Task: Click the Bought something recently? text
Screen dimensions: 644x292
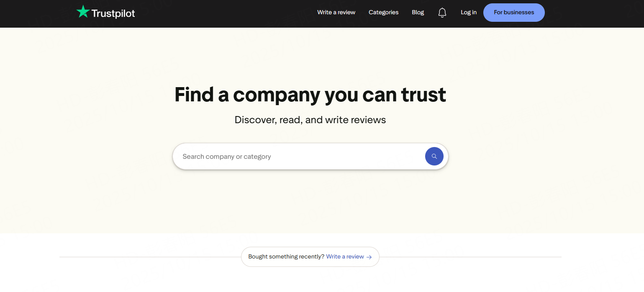Action: point(286,257)
